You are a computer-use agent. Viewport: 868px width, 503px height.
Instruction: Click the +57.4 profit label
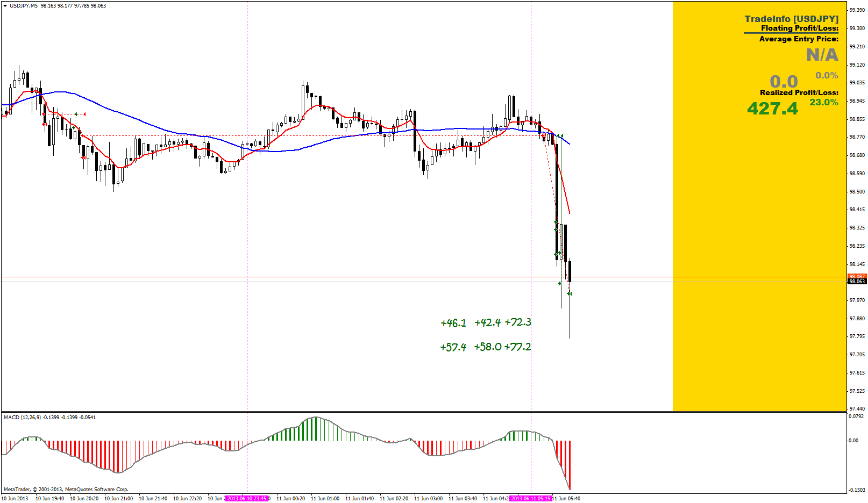[453, 347]
